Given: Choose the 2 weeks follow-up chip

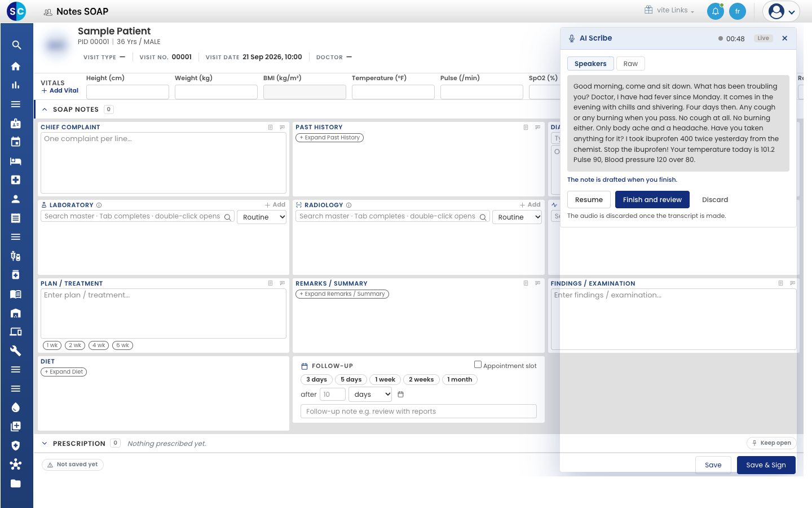Looking at the screenshot, I should click(x=421, y=380).
